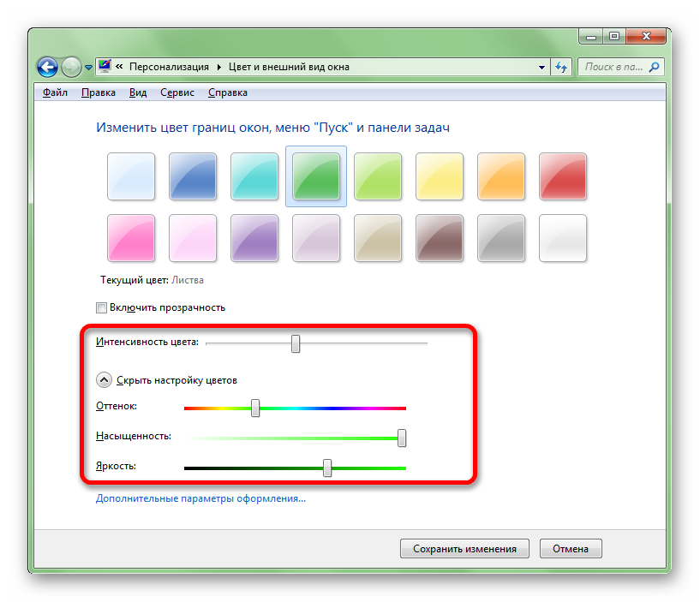Open the address bar history dropdown arrow
Image resolution: width=700 pixels, height=602 pixels.
tap(541, 68)
